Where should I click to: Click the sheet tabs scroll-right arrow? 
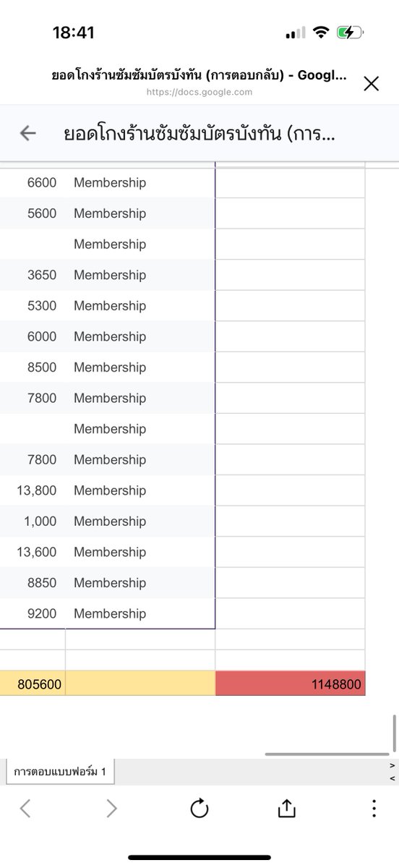point(392,765)
